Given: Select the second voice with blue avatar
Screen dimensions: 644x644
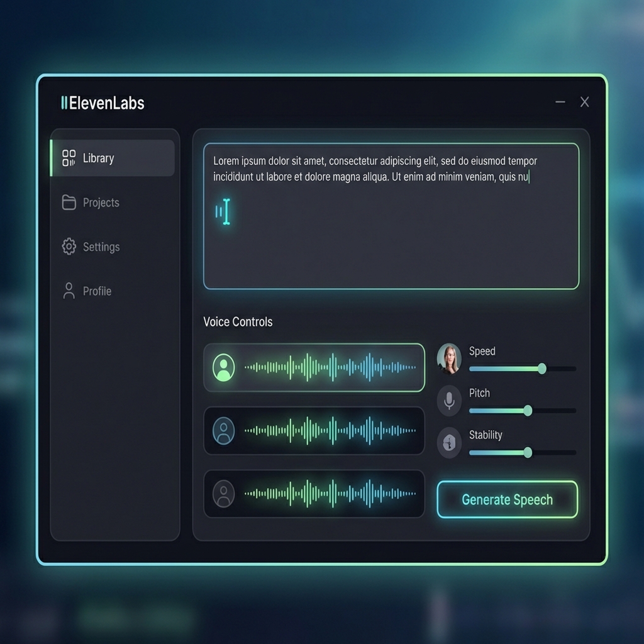Looking at the screenshot, I should pyautogui.click(x=224, y=431).
